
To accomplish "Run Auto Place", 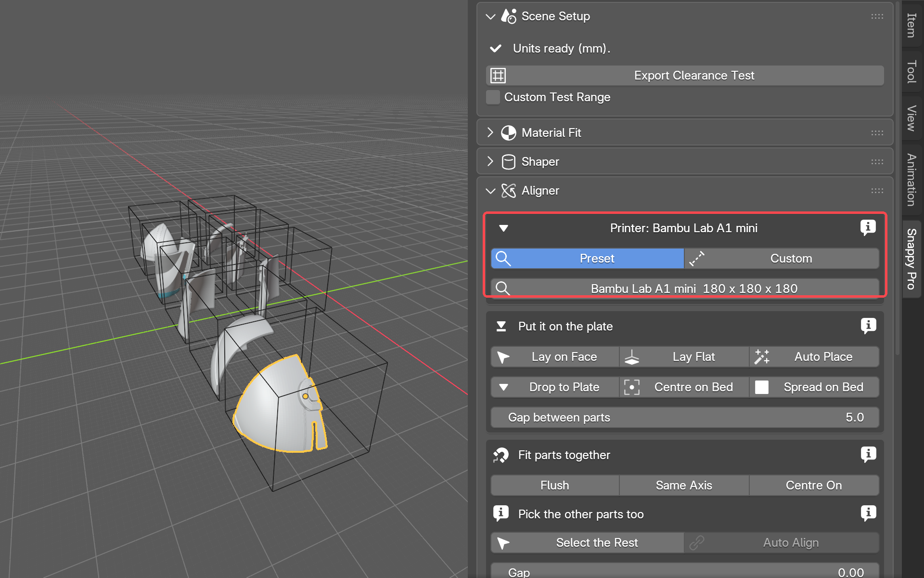I will click(814, 357).
